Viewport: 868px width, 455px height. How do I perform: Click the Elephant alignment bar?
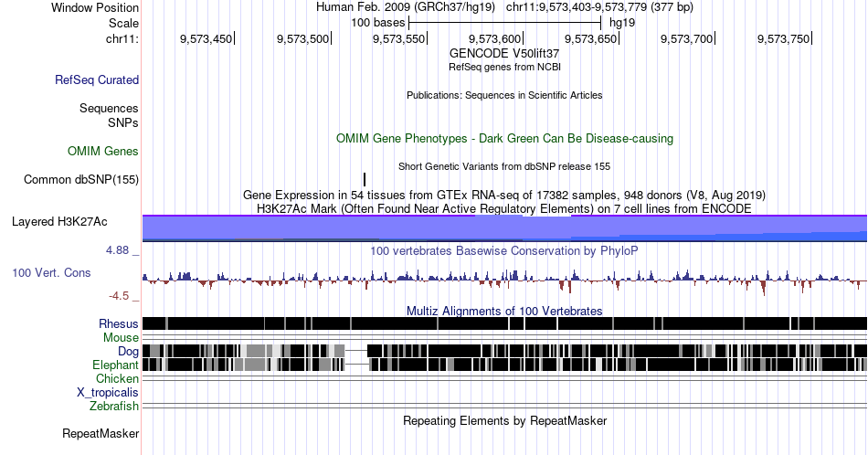504,365
